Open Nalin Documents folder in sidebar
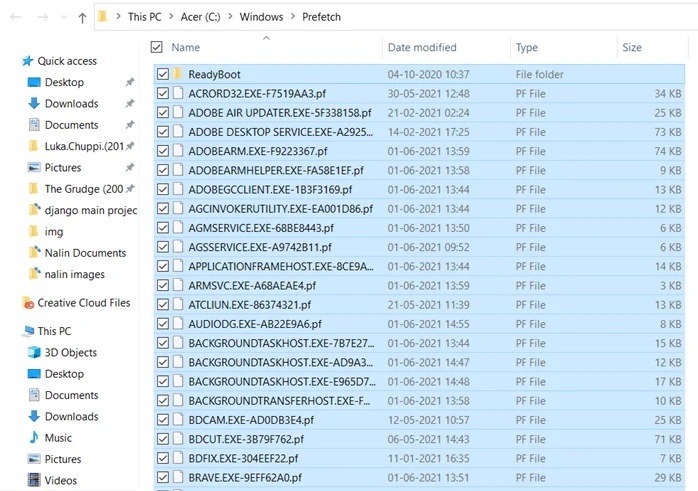 [85, 253]
